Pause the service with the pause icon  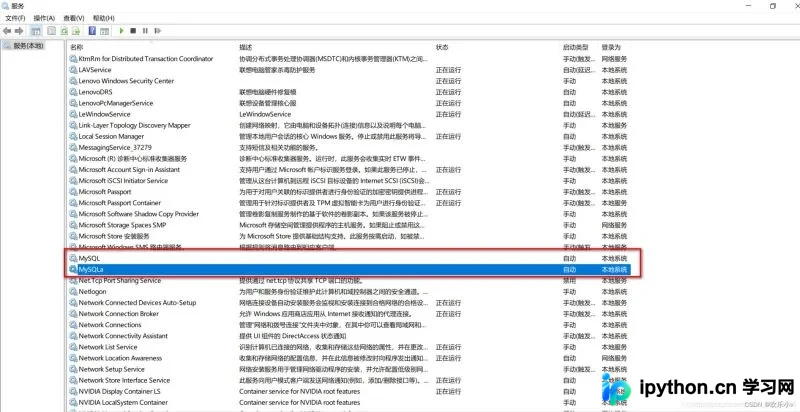point(145,31)
